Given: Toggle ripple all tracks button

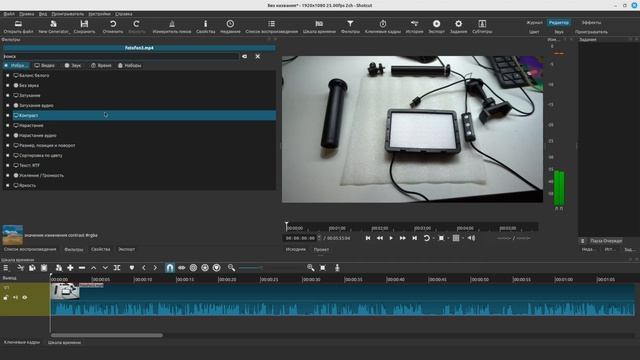Looking at the screenshot, I should click(x=205, y=268).
